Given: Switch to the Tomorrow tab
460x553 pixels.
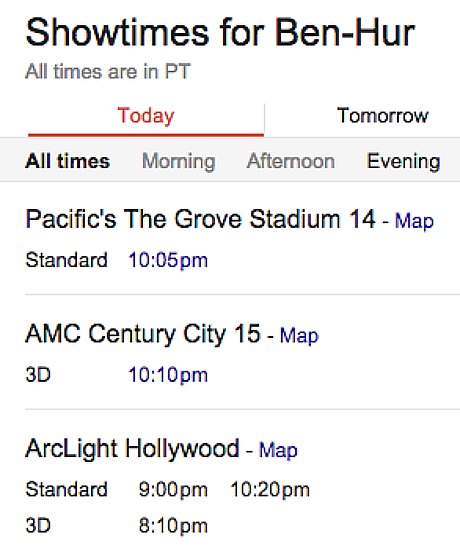Looking at the screenshot, I should click(382, 115).
